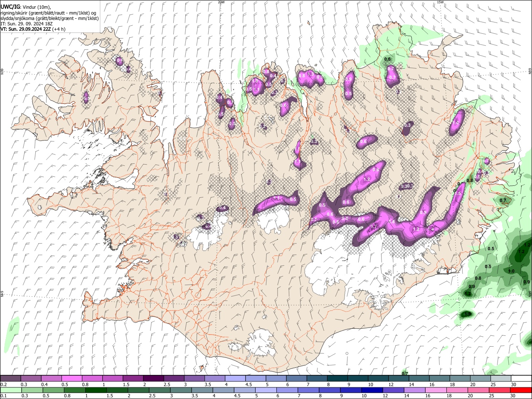Click the '1.7' snowfall value on the map
Screen dimensions: 532x399
pos(374,227)
